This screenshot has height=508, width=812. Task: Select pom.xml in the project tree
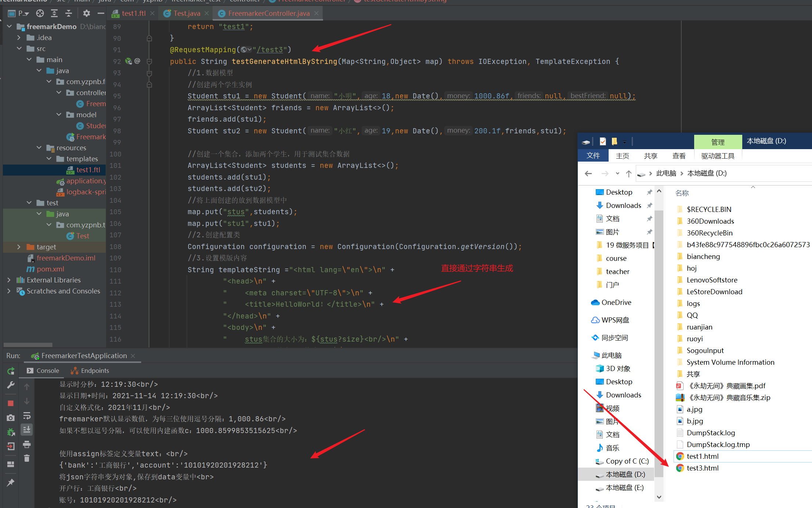pos(50,269)
